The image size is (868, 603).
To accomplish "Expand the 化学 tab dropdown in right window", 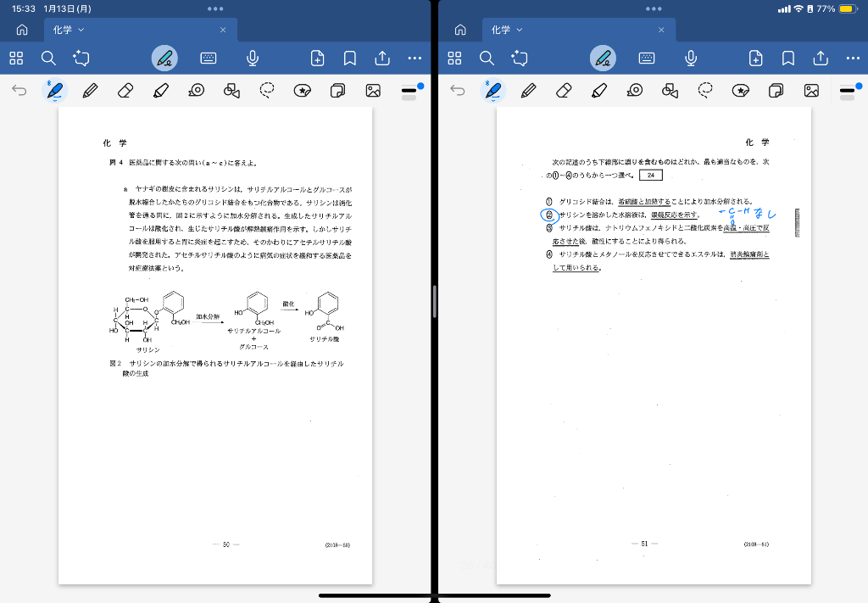I will pyautogui.click(x=520, y=30).
